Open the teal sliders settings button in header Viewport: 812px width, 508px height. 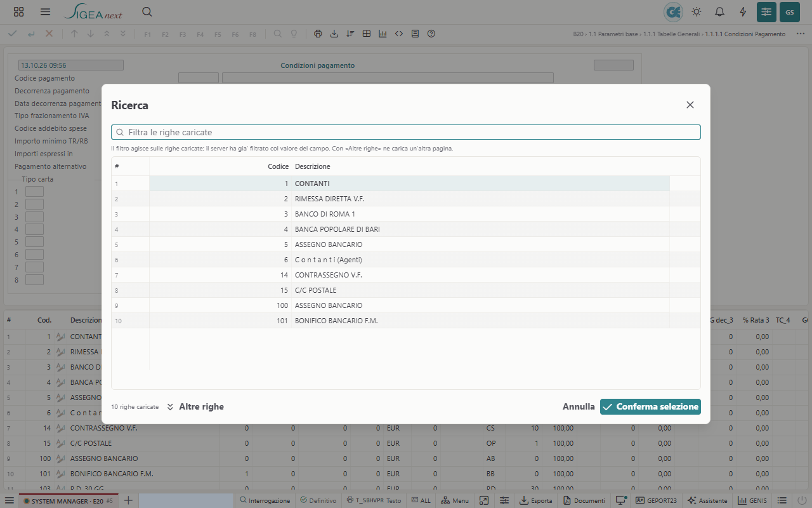point(766,12)
